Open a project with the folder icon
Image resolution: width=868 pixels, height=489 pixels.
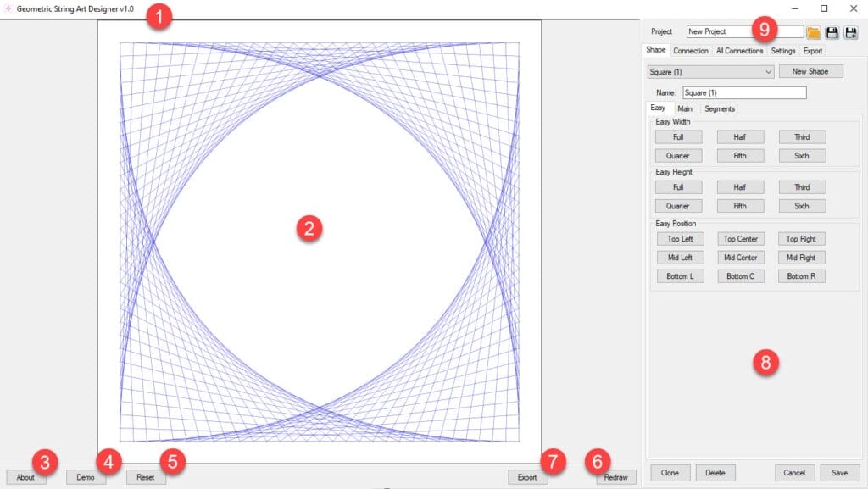coord(814,32)
